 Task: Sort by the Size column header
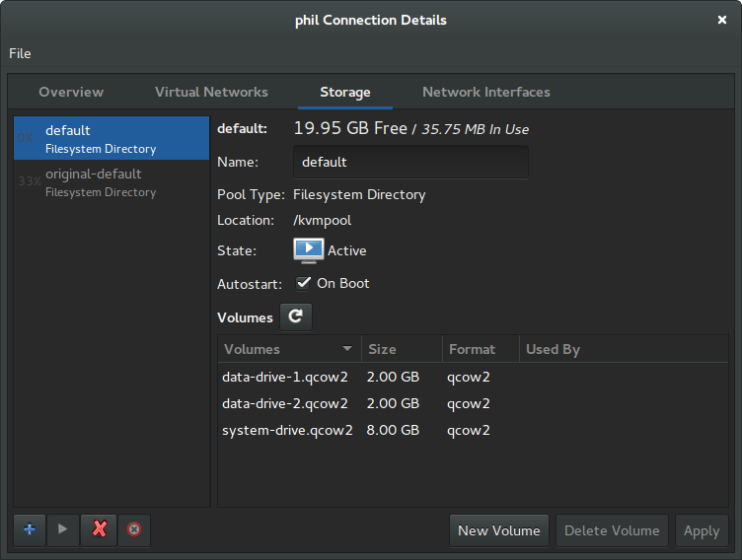[402, 349]
